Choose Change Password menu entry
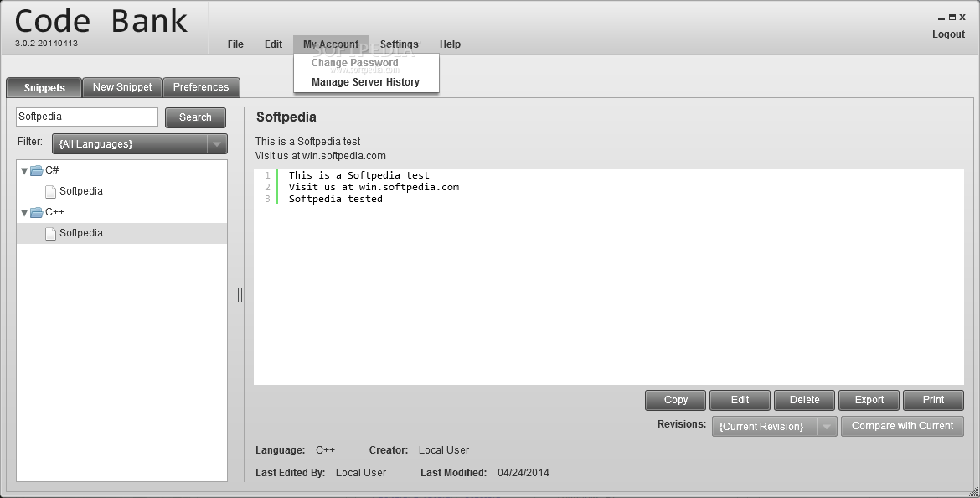Screen dimensions: 980x498 [x=366, y=63]
